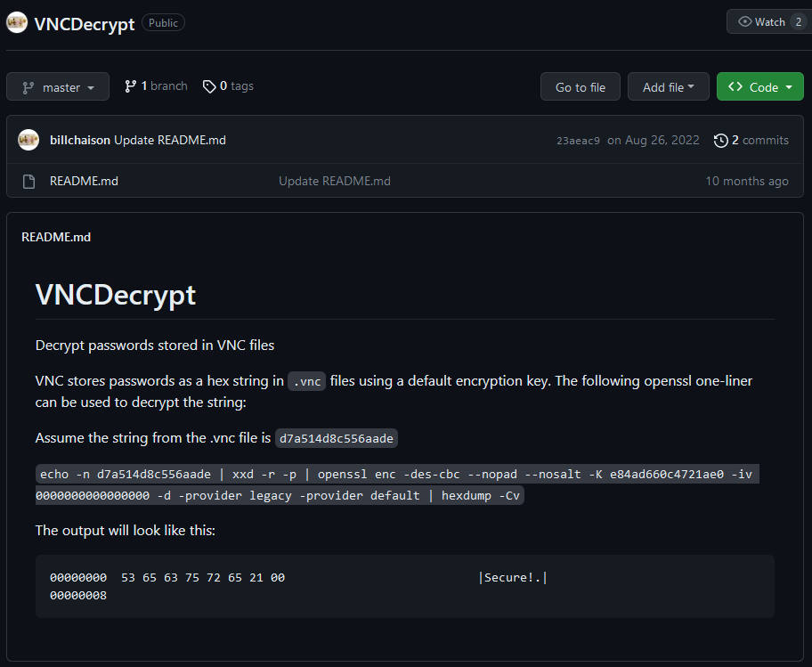View the 2 commits history link
812x667 pixels.
pyautogui.click(x=751, y=141)
